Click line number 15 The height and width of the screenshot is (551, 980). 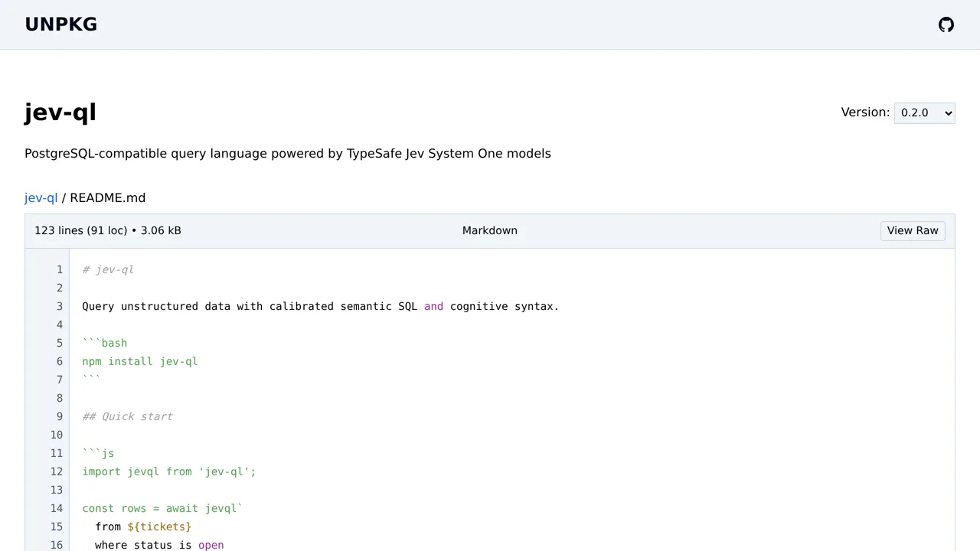click(x=56, y=527)
